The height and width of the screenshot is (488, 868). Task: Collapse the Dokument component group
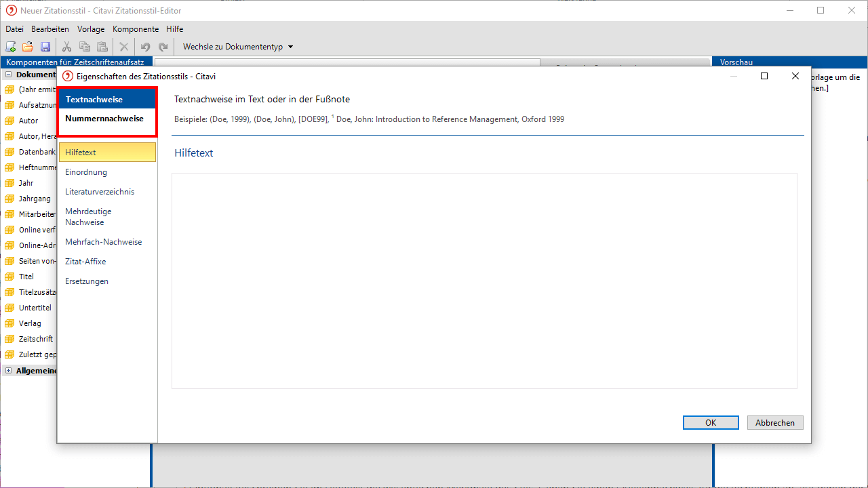pos(8,75)
